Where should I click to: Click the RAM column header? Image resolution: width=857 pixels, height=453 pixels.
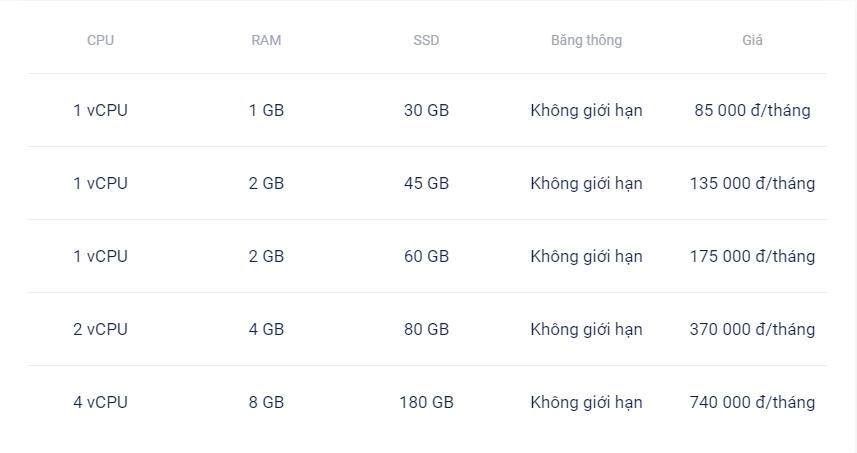pos(266,40)
